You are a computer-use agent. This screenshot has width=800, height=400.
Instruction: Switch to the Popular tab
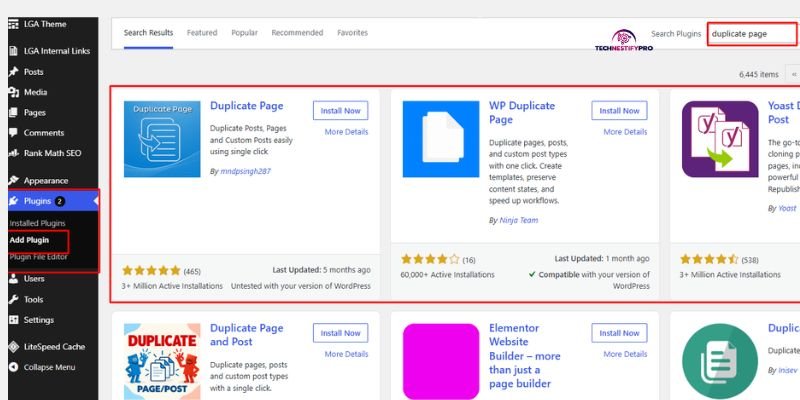coord(244,33)
